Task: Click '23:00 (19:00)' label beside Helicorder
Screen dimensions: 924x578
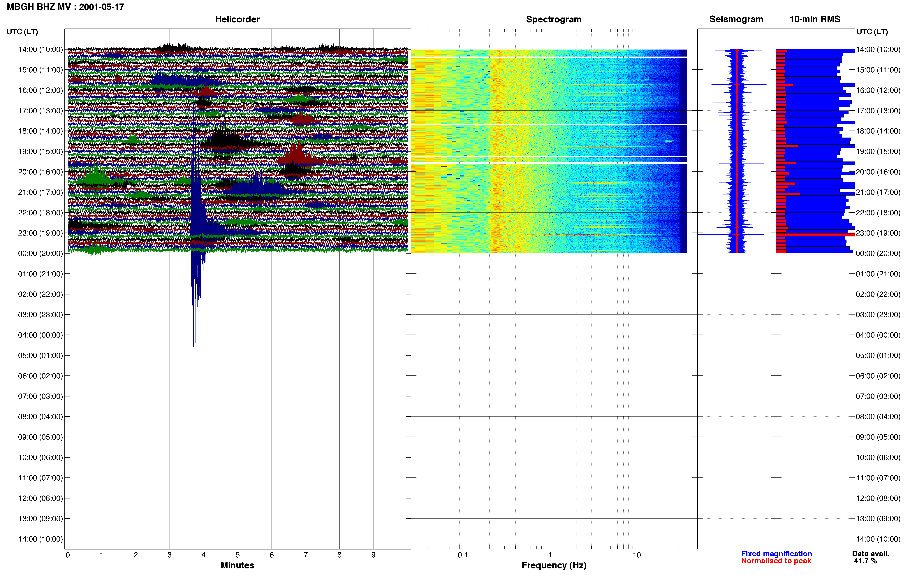Action: click(41, 233)
